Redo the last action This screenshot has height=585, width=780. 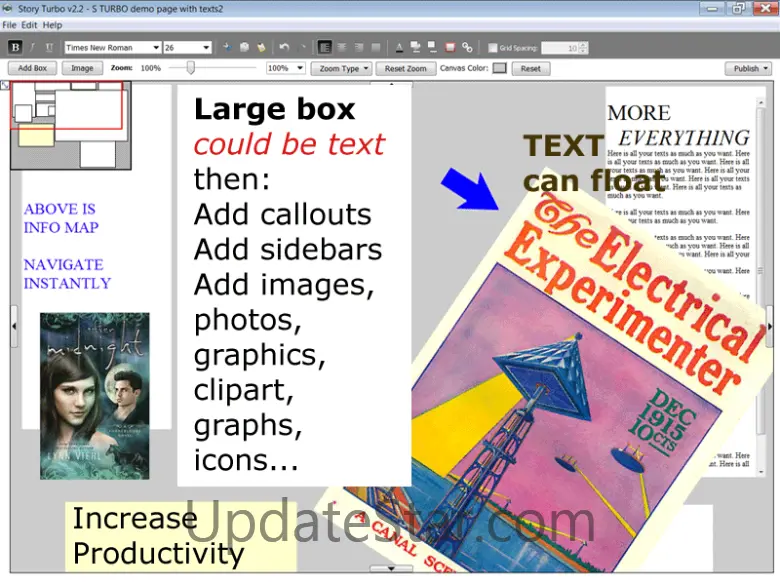point(302,47)
